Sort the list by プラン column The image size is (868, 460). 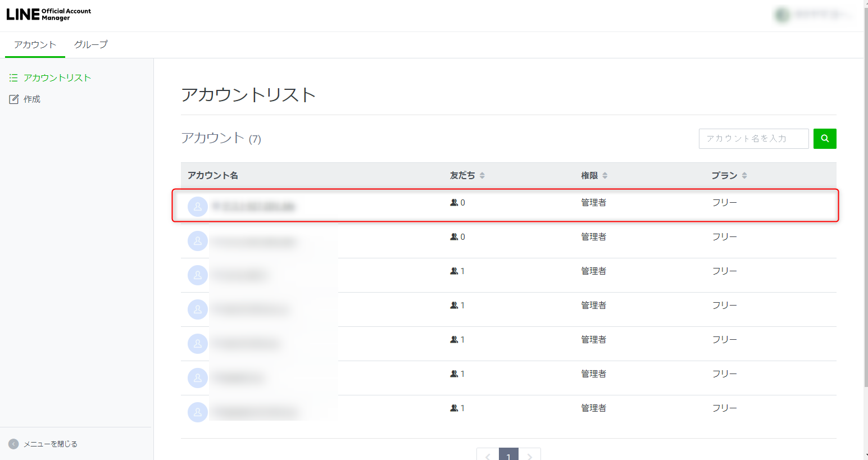(744, 176)
